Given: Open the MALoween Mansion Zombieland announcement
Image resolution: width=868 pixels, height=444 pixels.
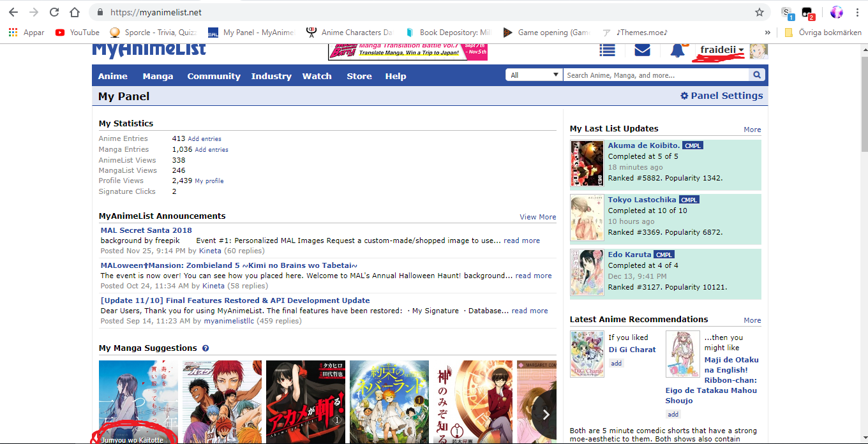Looking at the screenshot, I should pos(229,265).
